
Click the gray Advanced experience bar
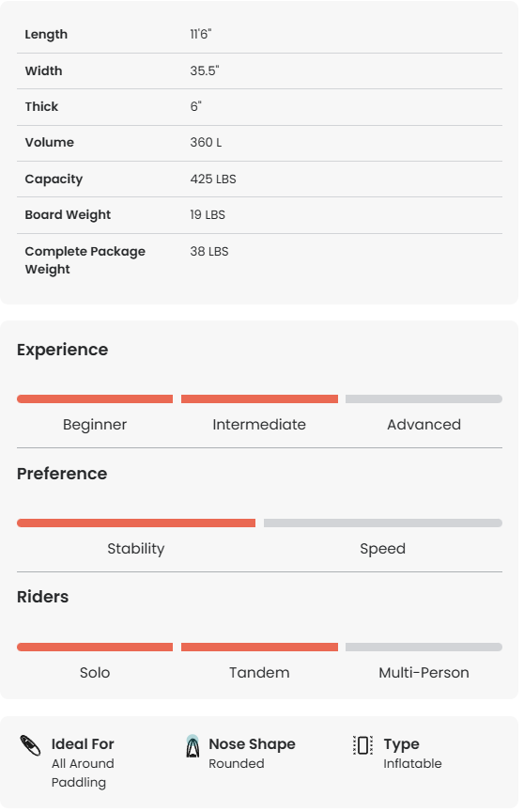pos(424,398)
